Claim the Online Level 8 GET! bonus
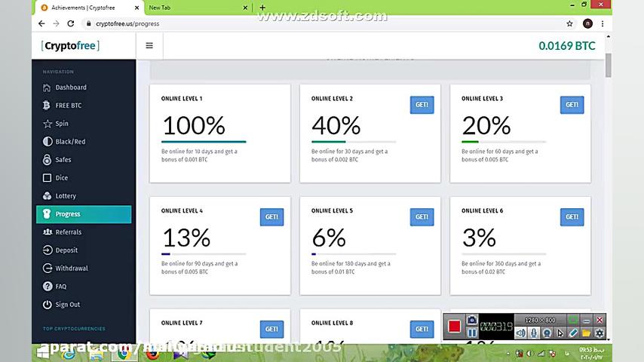 (422, 329)
